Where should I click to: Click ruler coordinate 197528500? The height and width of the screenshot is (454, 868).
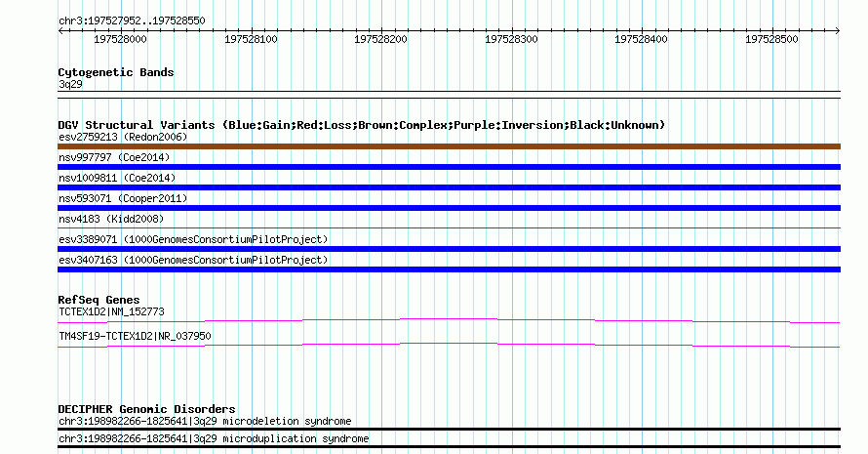pyautogui.click(x=771, y=39)
